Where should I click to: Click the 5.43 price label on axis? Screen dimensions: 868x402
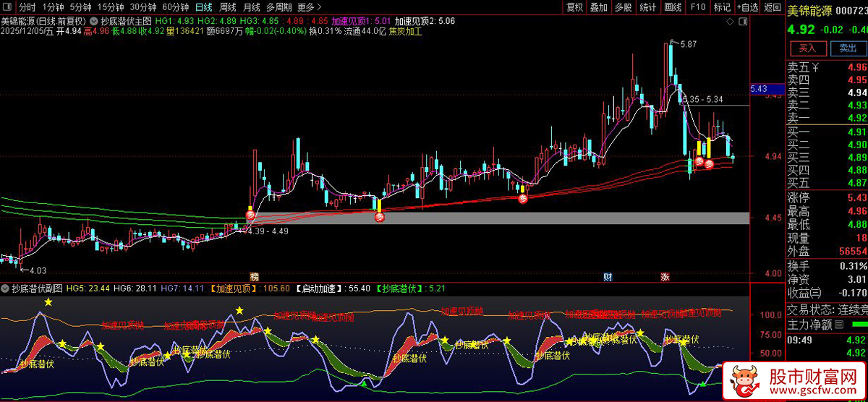tap(759, 89)
